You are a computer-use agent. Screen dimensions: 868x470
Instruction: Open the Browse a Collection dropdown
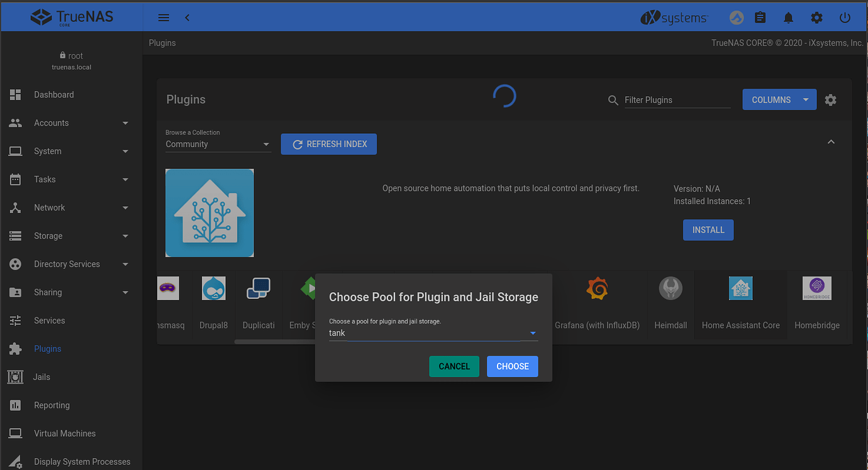point(218,143)
